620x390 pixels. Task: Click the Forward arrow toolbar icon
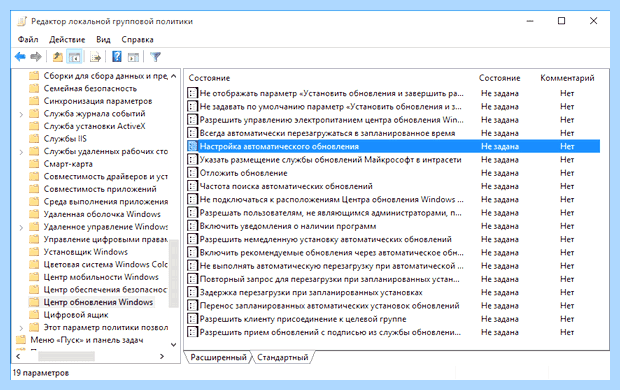click(x=36, y=57)
